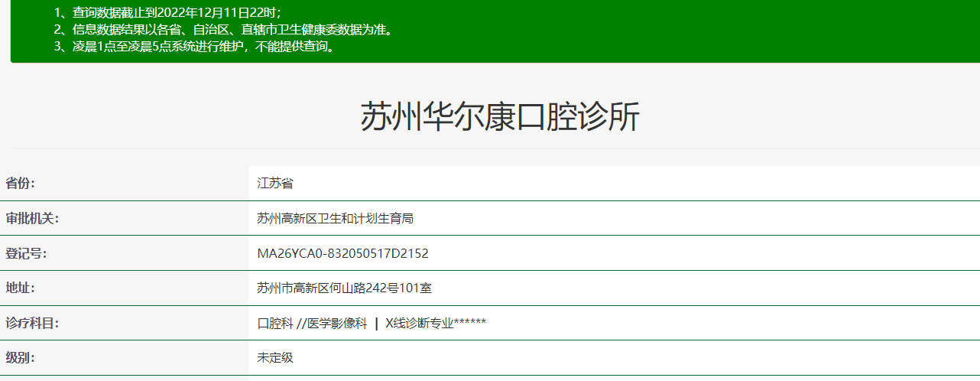Click 苏州高新区卫生和计划生育局 value

pyautogui.click(x=336, y=218)
